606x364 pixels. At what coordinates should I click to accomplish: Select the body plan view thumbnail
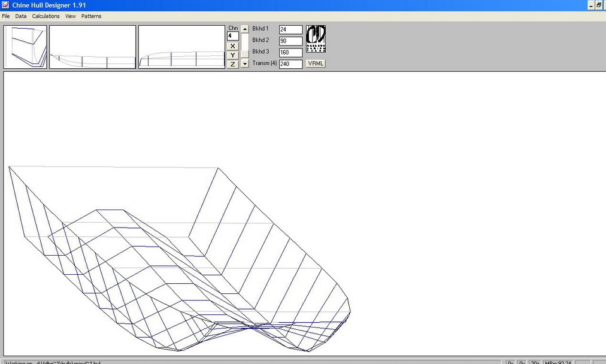click(x=25, y=47)
